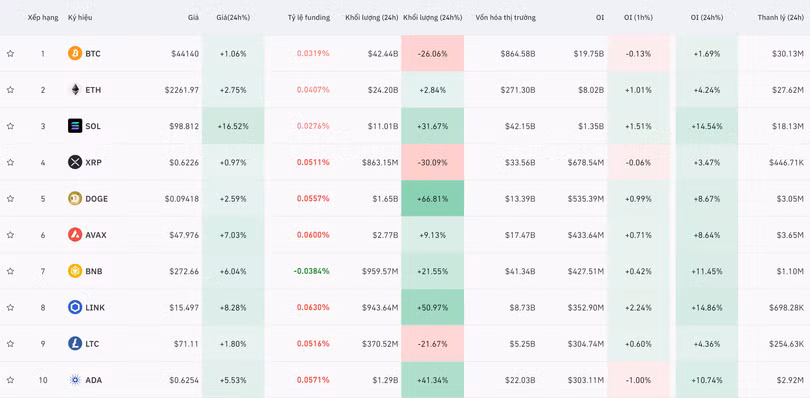Select BTC price cell $44140

pos(185,53)
